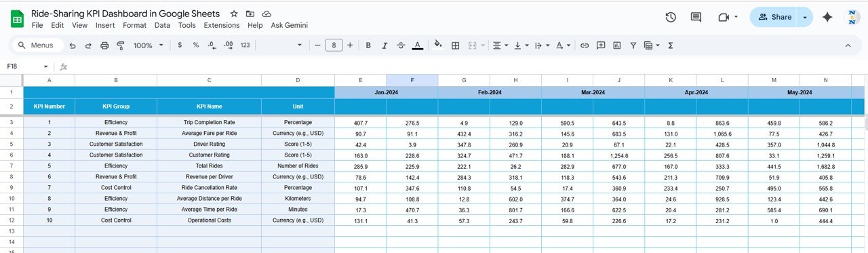Click the move to folder icon

[250, 14]
